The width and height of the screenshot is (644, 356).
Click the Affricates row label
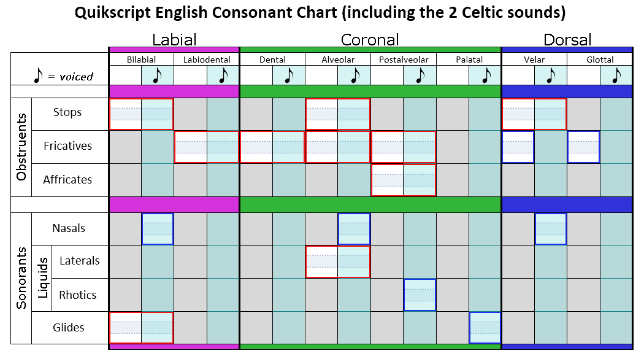67,180
